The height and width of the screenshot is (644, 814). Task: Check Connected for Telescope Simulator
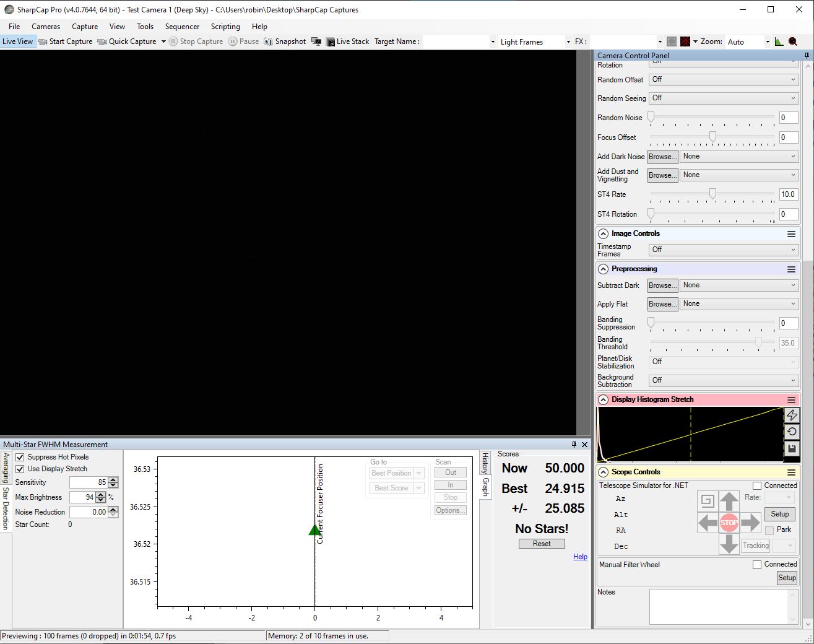coord(756,486)
